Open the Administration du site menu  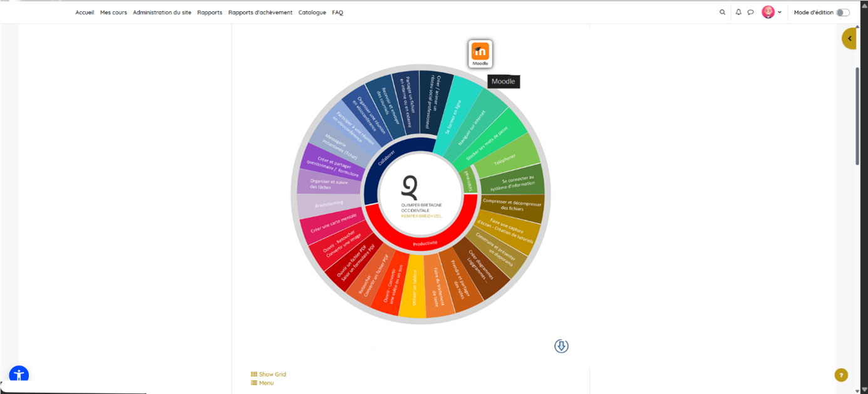[162, 13]
